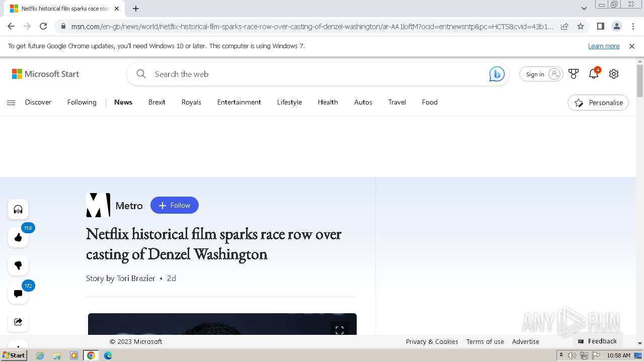Open the Privacy & Cookies link
Screen dimensions: 644x362
tap(432, 341)
